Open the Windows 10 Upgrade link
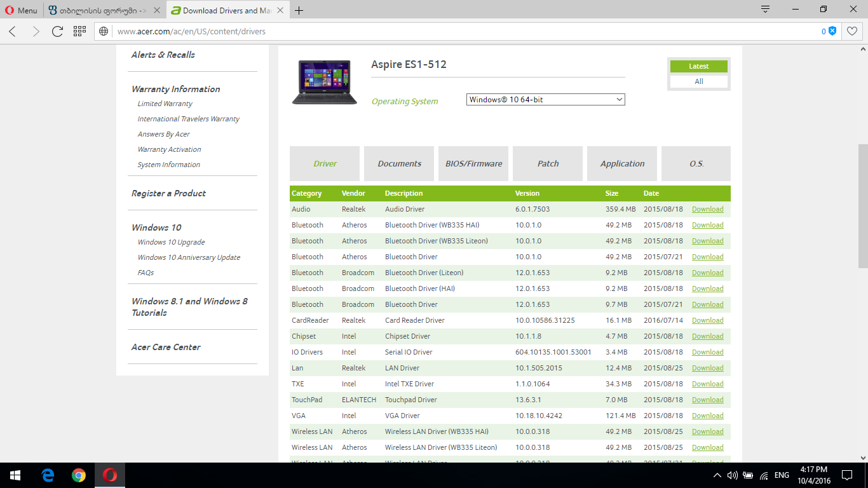This screenshot has height=488, width=868. (172, 242)
